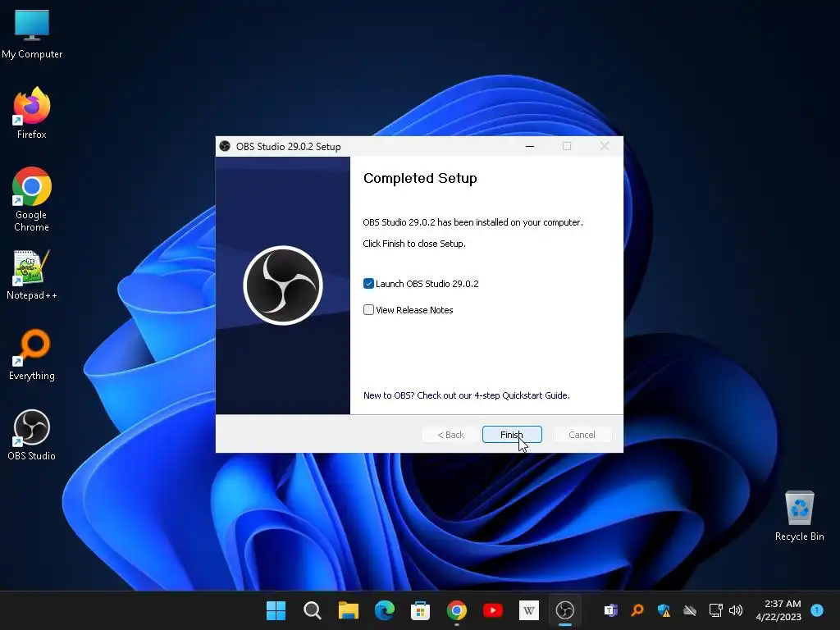The height and width of the screenshot is (630, 840).
Task: Select the OBS Studio desktop shortcut
Action: (32, 435)
